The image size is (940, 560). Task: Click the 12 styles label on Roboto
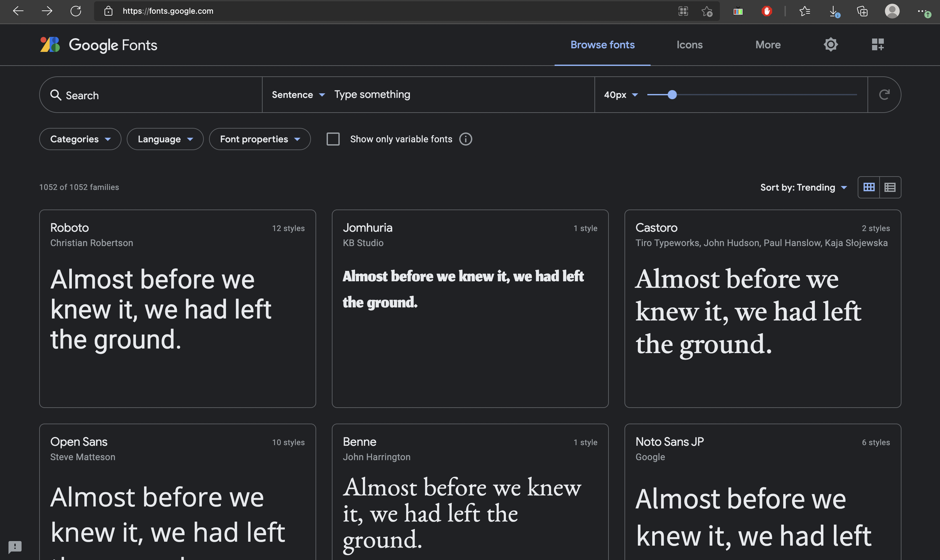[x=288, y=228]
